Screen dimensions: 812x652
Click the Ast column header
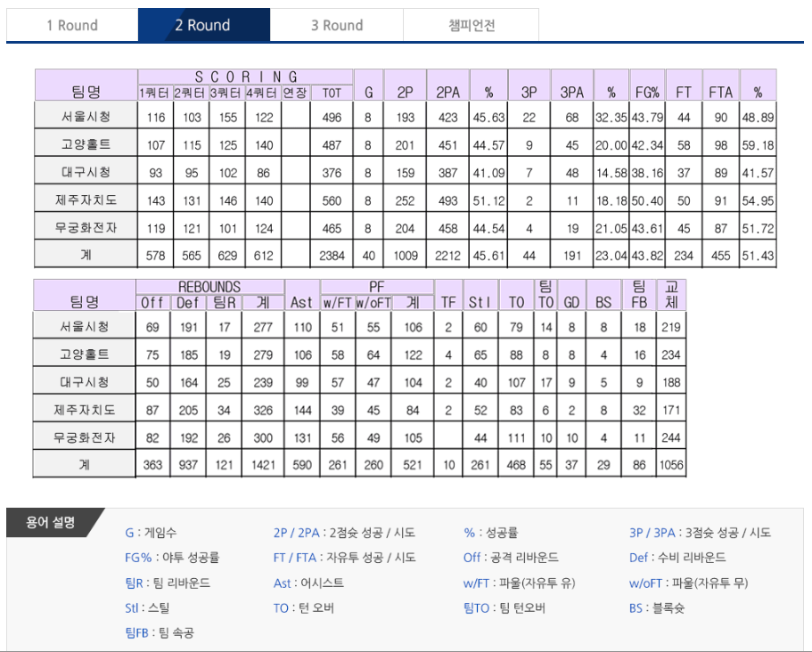pos(301,295)
